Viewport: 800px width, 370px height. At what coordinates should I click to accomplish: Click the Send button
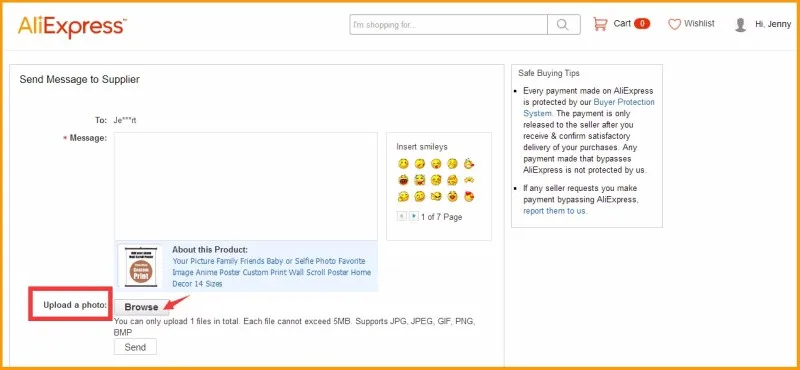135,347
